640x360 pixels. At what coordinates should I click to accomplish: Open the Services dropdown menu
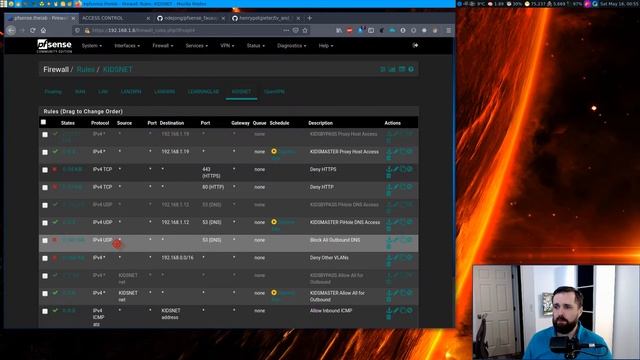[196, 46]
